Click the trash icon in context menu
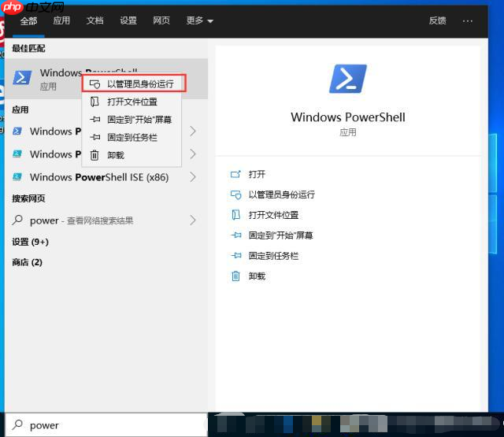This screenshot has height=437, width=504. (x=94, y=155)
